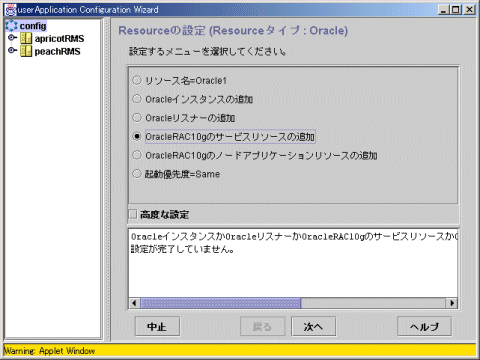Click the horizontal scrollbar thumb in message area

[x=220, y=303]
